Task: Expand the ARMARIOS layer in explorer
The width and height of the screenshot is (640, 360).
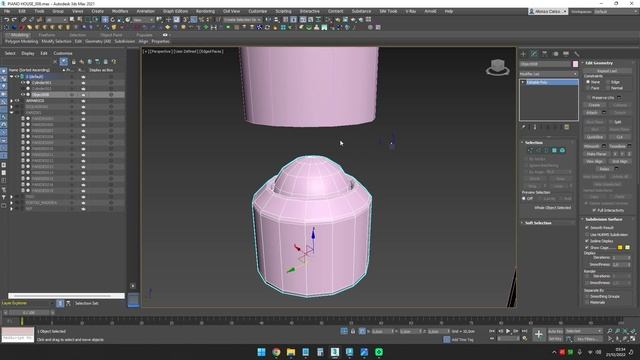Action: (11, 100)
